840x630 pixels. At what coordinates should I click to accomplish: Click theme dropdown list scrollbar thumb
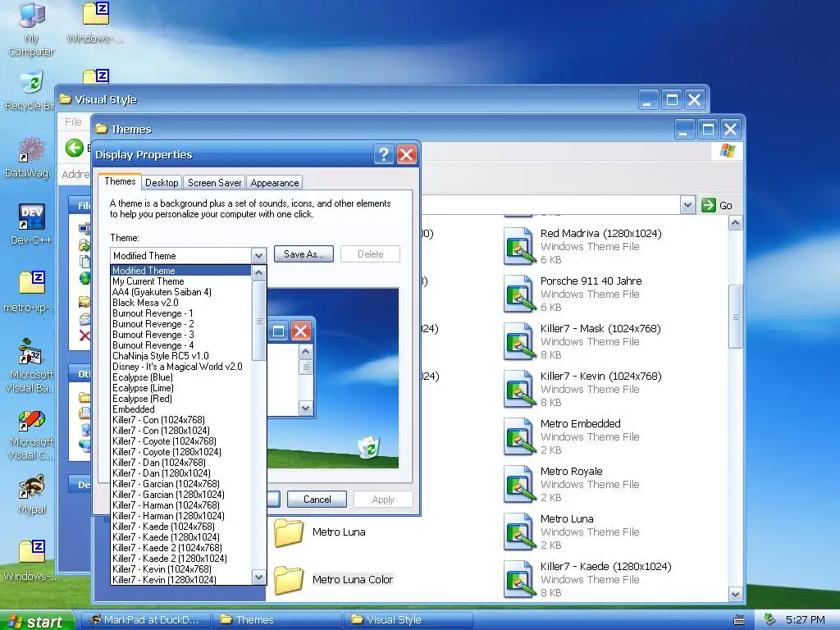(x=258, y=321)
